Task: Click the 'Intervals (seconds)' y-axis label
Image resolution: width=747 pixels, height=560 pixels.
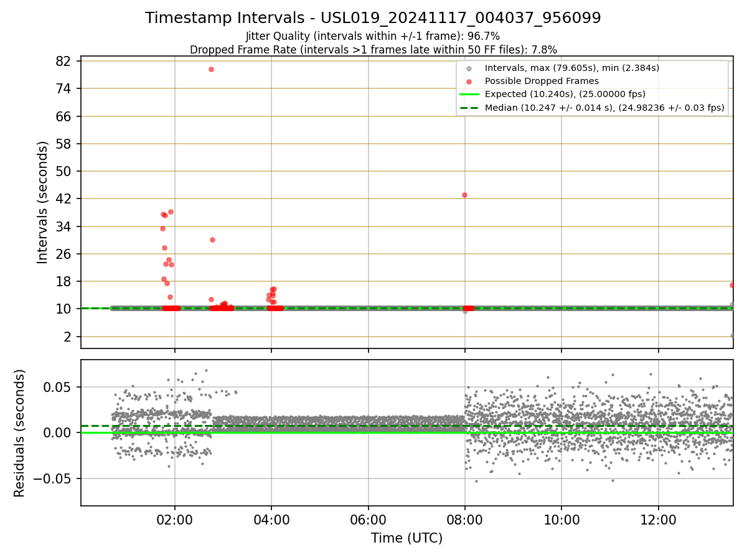Action: point(42,202)
